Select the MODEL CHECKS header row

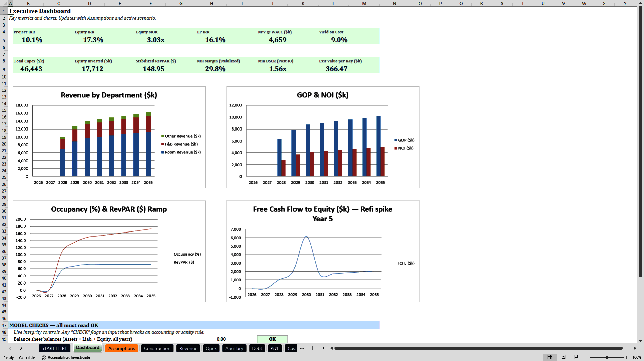tap(195, 325)
